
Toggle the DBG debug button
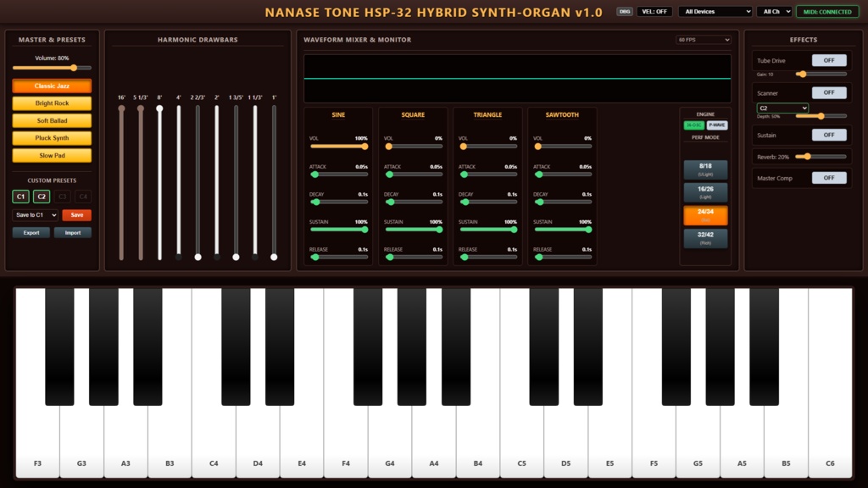[x=625, y=12]
